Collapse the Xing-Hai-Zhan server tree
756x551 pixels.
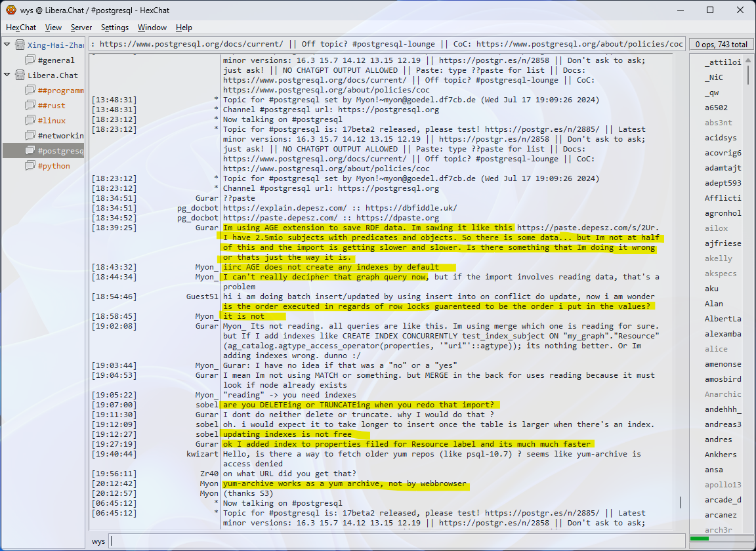[7, 45]
